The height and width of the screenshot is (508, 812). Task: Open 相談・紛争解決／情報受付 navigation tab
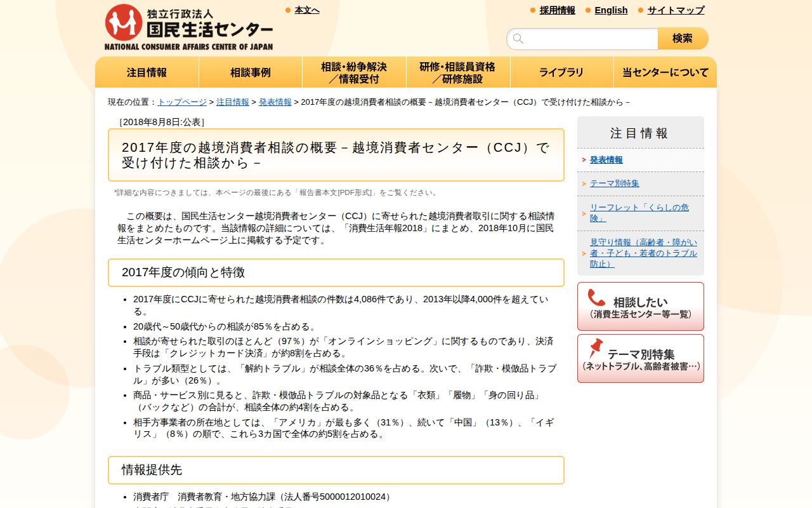pyautogui.click(x=354, y=72)
